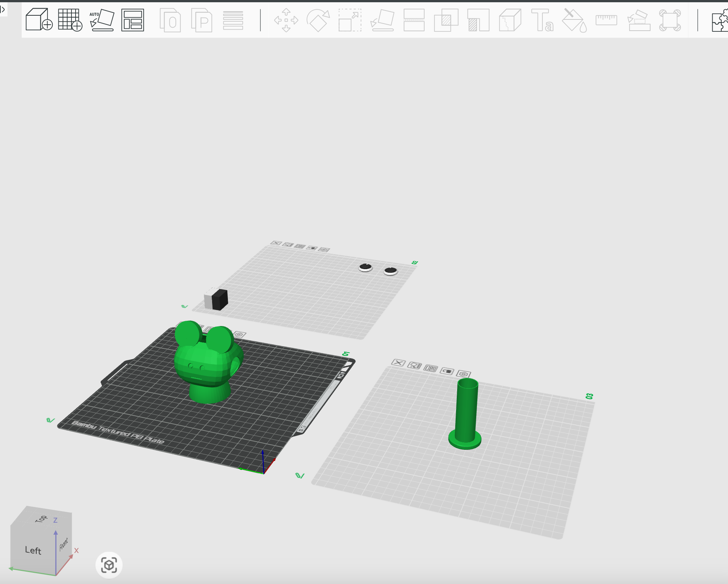Select the right black eye disc
This screenshot has height=584, width=728.
(x=391, y=271)
